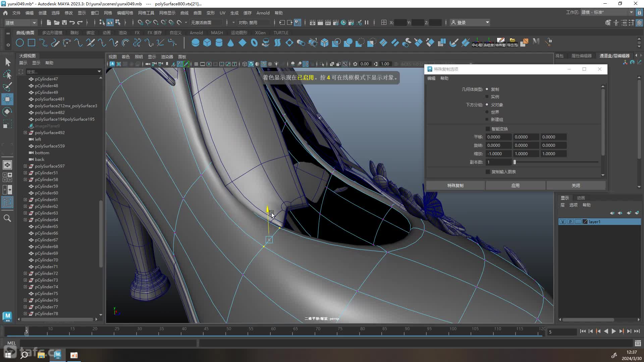Create a NURBS sphere from shelf
Viewport: 644px width, 362px height.
tap(195, 43)
